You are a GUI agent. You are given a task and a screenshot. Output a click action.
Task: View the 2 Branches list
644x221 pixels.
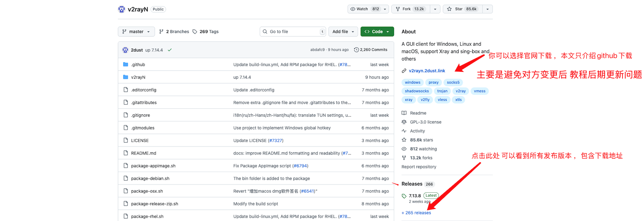(174, 31)
